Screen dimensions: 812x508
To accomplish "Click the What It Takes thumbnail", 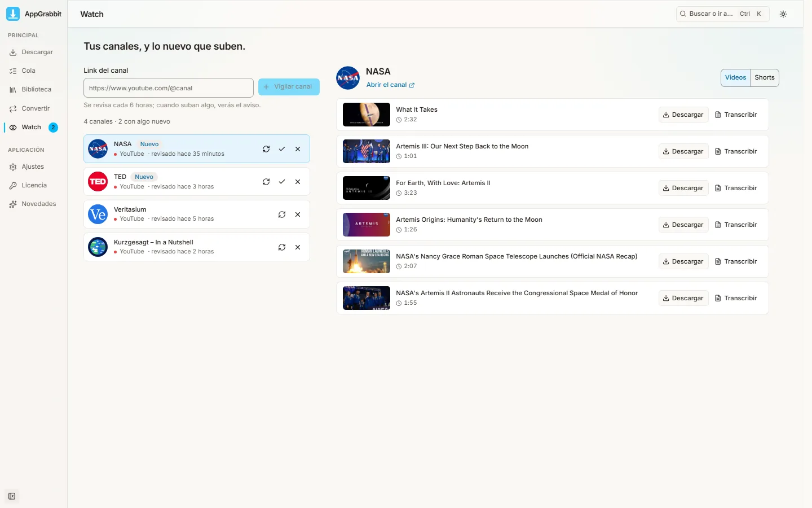I will 367,115.
